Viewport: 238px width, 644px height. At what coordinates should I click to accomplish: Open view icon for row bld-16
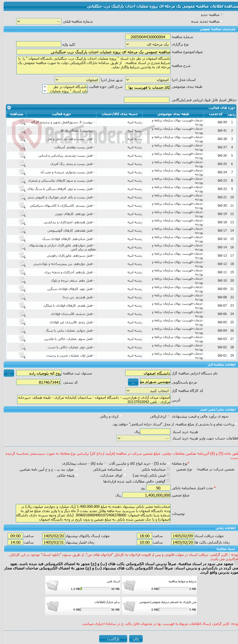point(22,239)
